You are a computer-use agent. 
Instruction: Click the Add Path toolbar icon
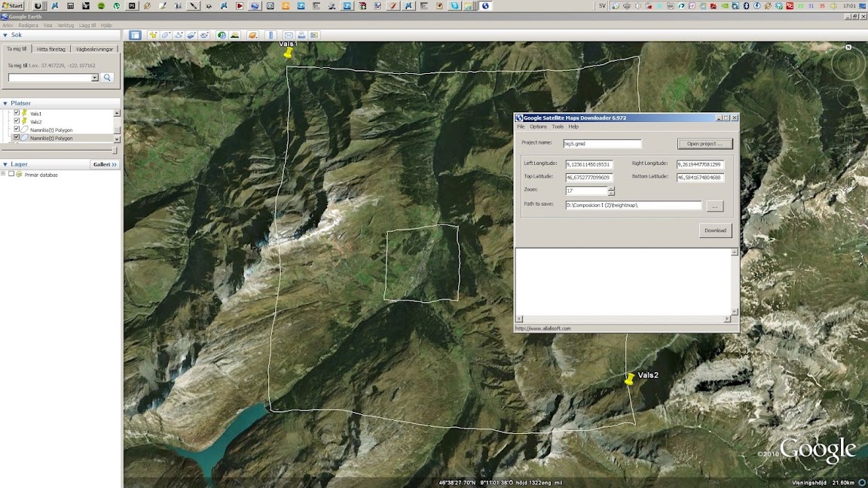coord(179,35)
